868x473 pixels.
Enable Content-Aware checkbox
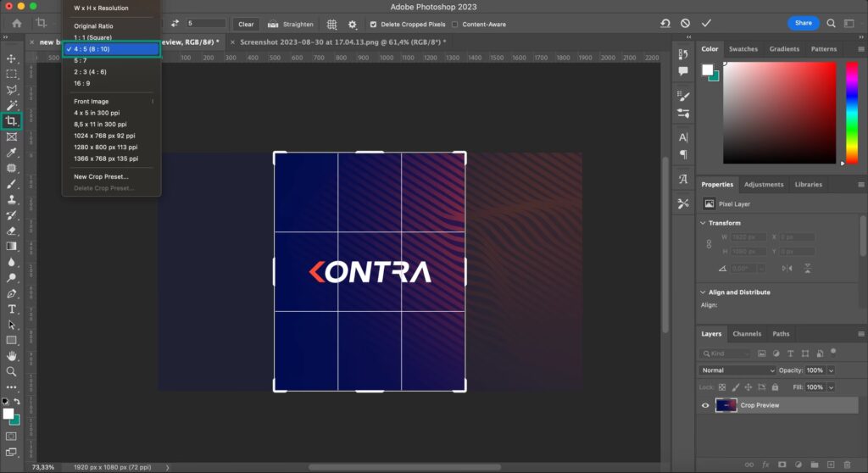pos(454,25)
